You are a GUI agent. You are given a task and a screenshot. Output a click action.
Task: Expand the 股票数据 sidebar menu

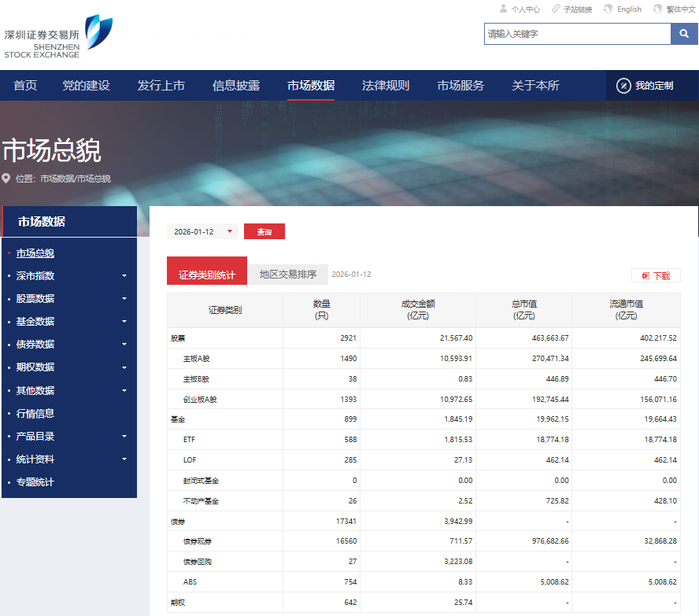(124, 299)
